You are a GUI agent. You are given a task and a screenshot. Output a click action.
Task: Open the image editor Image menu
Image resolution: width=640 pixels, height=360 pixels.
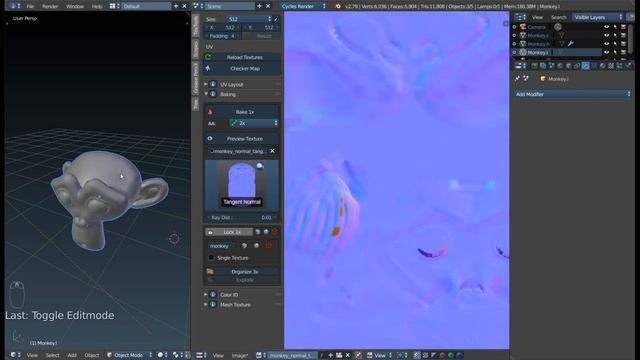pos(239,356)
